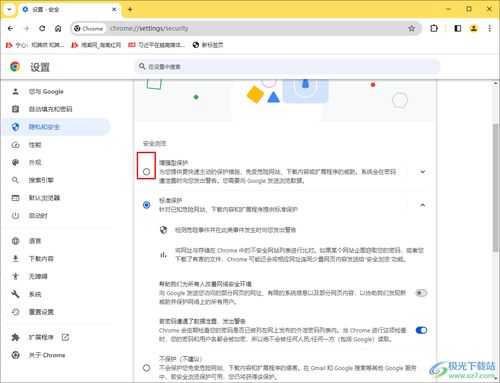Open the tab search dropdown arrow

9,9
